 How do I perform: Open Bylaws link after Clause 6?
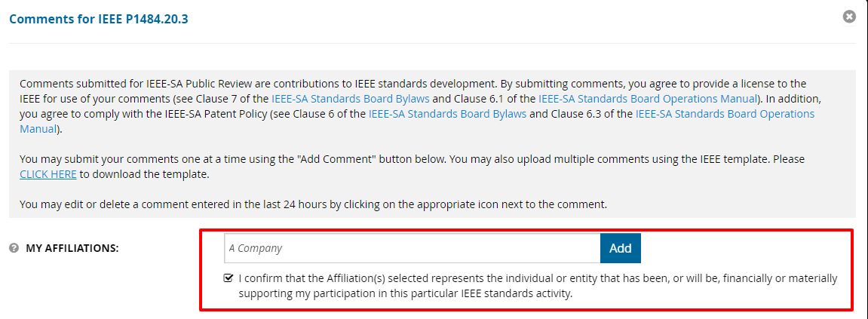[x=447, y=114]
